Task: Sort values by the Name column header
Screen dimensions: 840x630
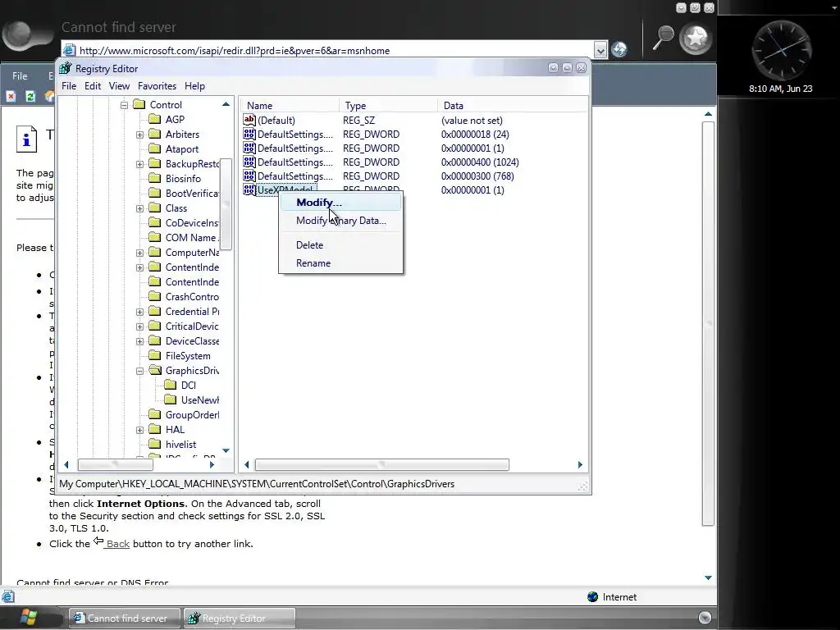Action: point(290,106)
